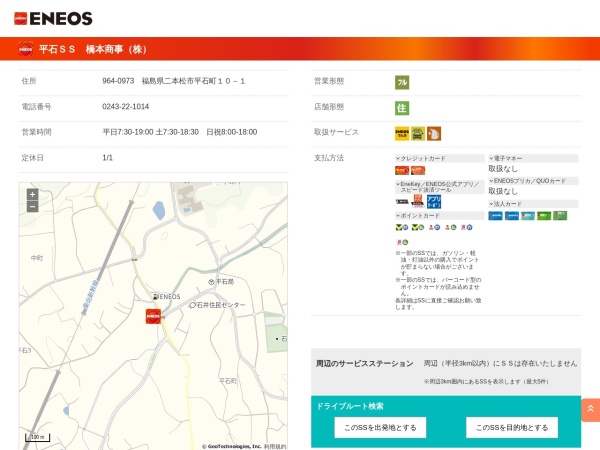Click the blue アプリ payment icon
Image resolution: width=600 pixels, height=450 pixels.
pyautogui.click(x=434, y=201)
